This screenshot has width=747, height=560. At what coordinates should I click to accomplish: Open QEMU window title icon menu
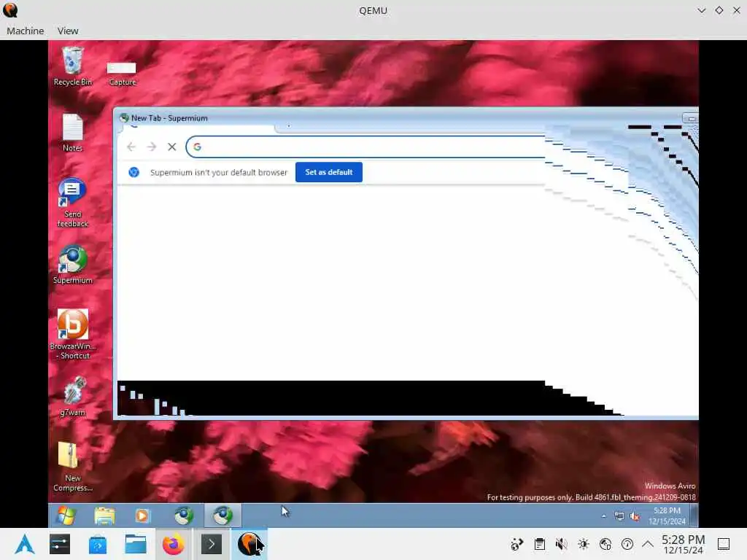coord(10,10)
